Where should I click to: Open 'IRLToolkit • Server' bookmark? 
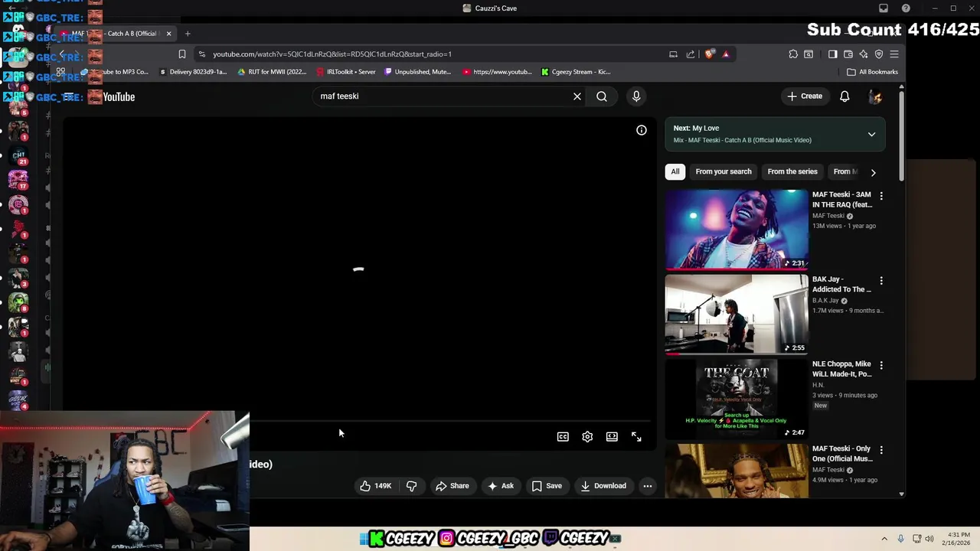tap(346, 72)
